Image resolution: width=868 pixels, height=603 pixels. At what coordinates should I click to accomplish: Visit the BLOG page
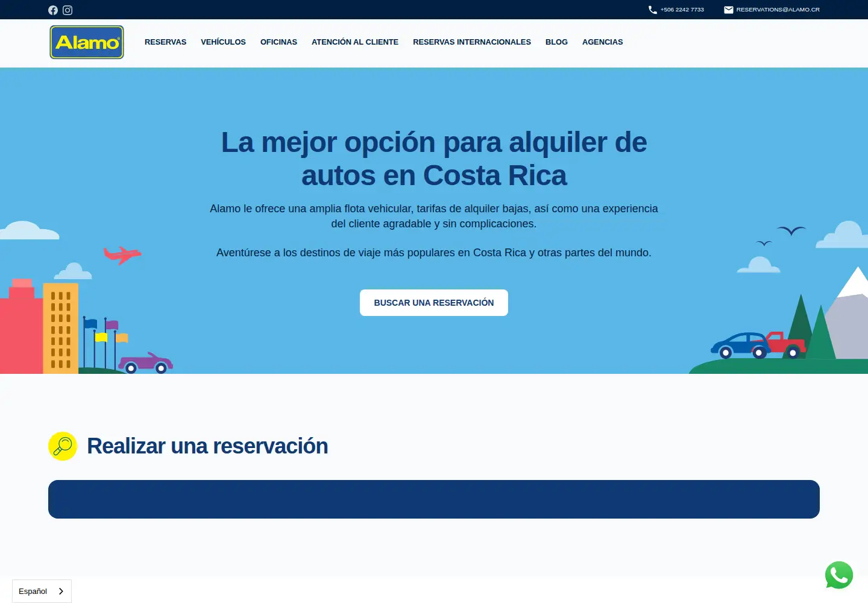[x=556, y=42]
